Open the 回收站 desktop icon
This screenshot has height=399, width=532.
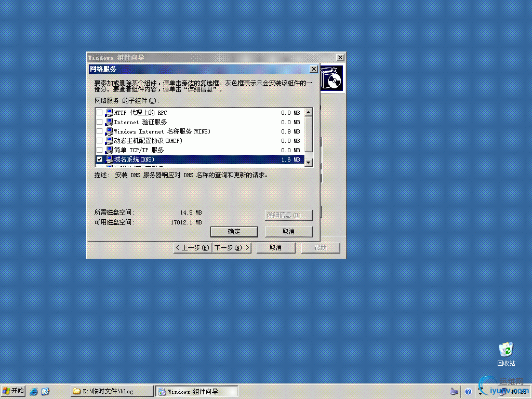(506, 354)
